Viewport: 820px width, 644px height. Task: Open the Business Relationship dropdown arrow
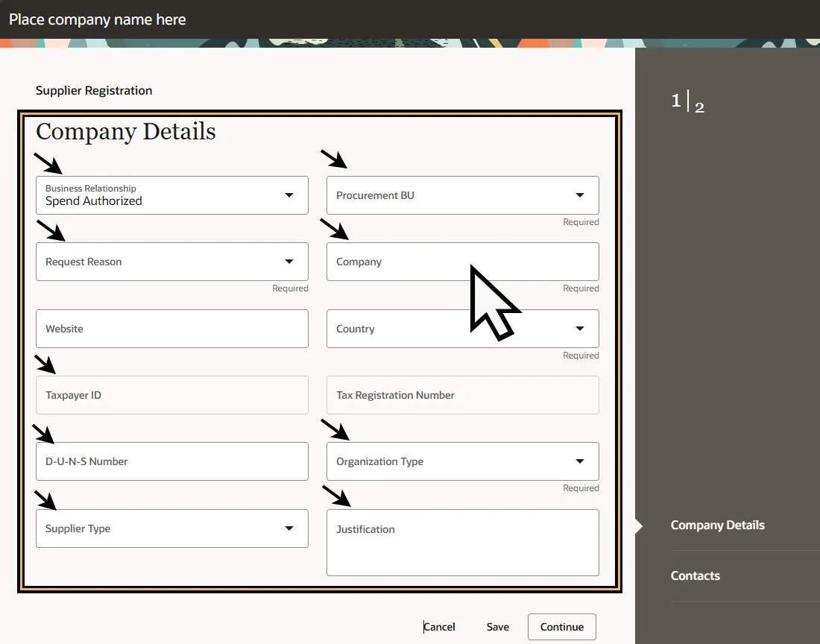tap(289, 195)
